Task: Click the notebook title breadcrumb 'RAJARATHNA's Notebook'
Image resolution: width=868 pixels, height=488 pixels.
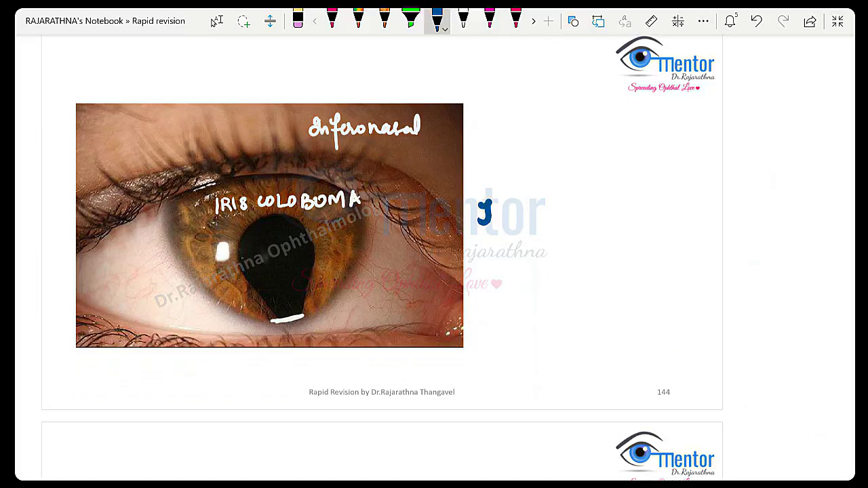Action: click(74, 21)
